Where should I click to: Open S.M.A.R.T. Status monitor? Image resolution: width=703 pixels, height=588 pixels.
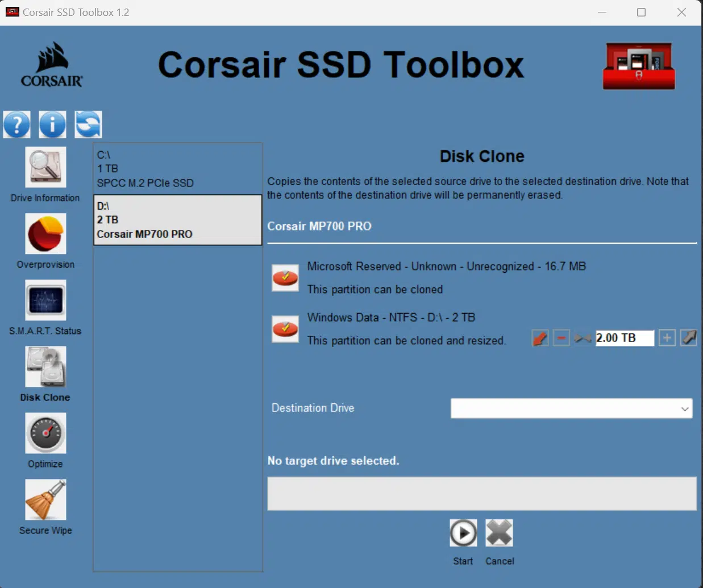pos(45,300)
